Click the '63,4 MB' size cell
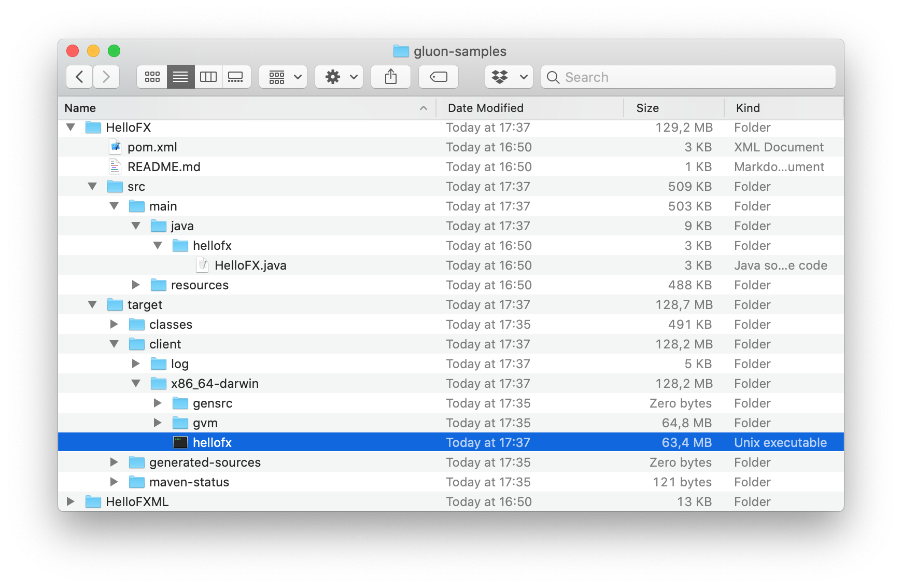Viewport: 902px width, 588px height. pyautogui.click(x=687, y=443)
